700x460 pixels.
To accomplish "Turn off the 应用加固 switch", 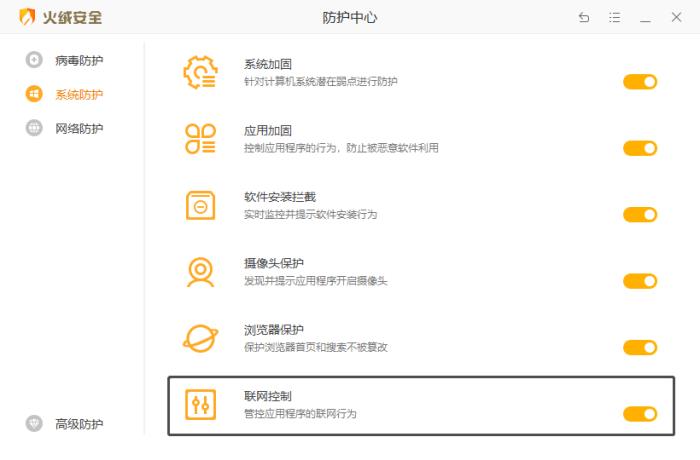I will tap(640, 148).
